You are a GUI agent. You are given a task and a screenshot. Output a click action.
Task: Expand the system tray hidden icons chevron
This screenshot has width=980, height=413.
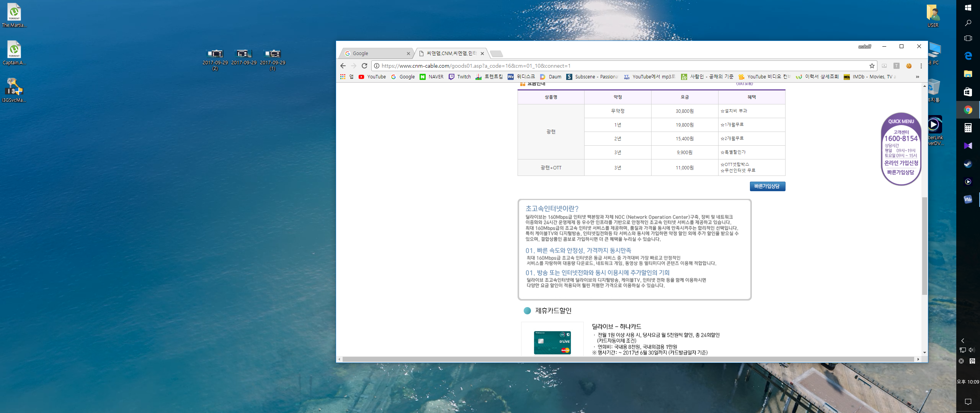pyautogui.click(x=962, y=340)
